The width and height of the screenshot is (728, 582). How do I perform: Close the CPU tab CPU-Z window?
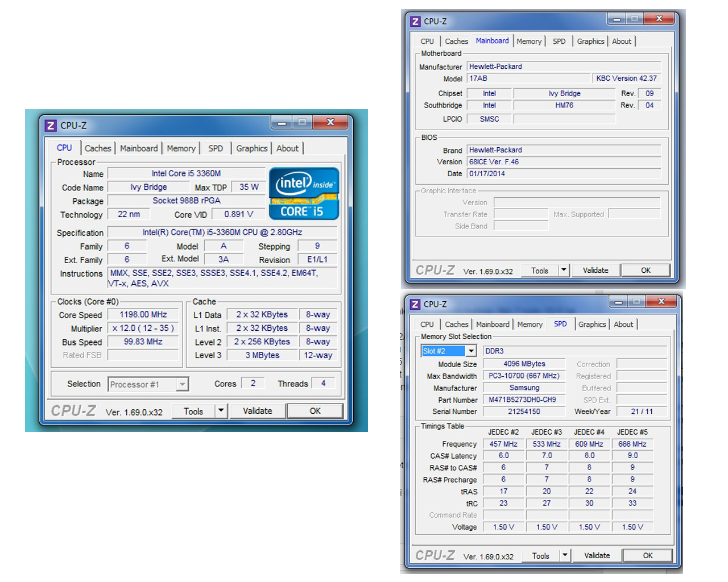[x=330, y=122]
